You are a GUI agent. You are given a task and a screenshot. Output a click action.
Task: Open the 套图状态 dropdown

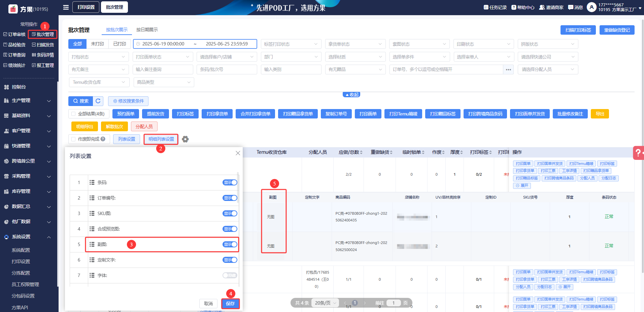point(419,44)
